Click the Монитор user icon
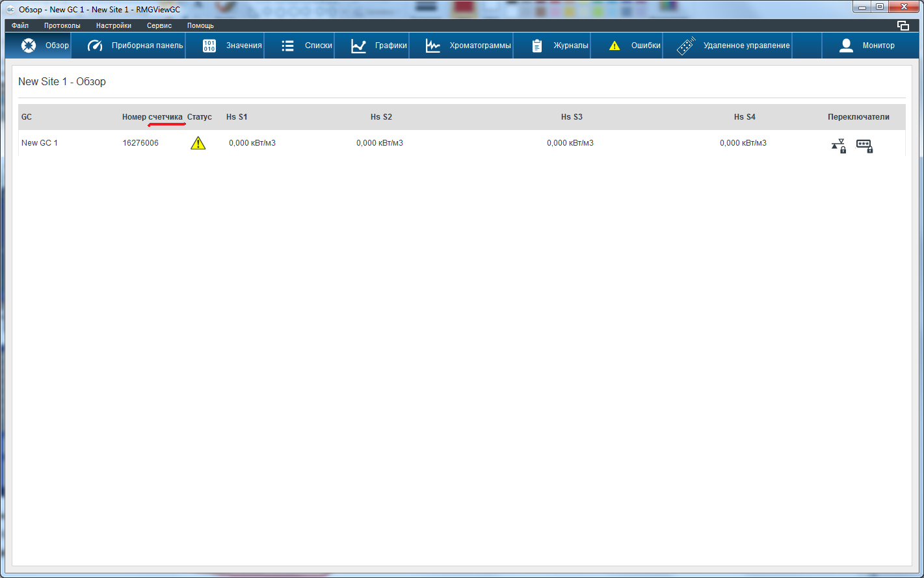Viewport: 924px width, 578px height. 846,46
